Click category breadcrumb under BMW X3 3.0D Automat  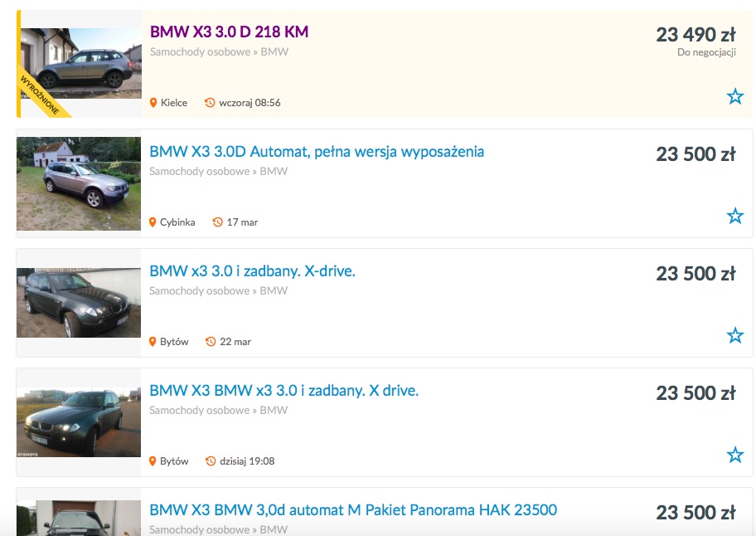[218, 171]
